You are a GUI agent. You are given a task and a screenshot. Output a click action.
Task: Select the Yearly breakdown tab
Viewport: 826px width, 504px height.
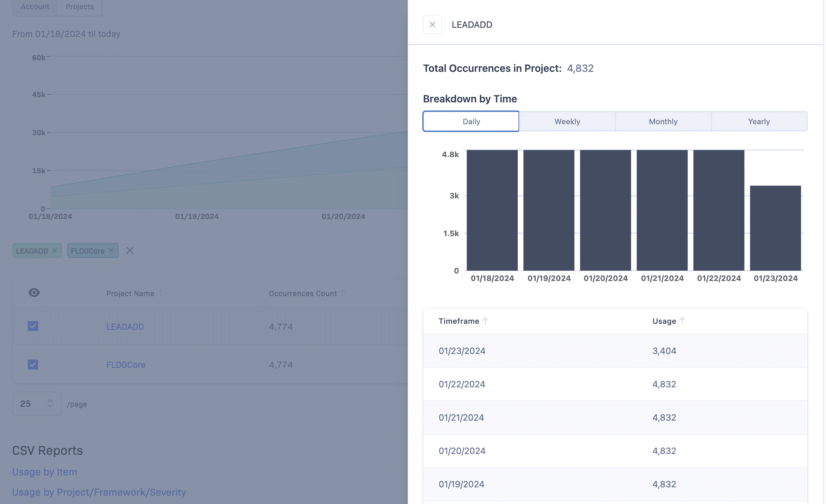(x=758, y=121)
